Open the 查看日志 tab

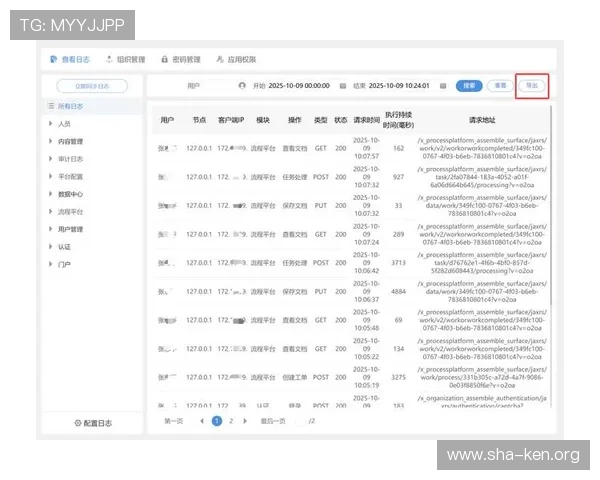[76, 59]
